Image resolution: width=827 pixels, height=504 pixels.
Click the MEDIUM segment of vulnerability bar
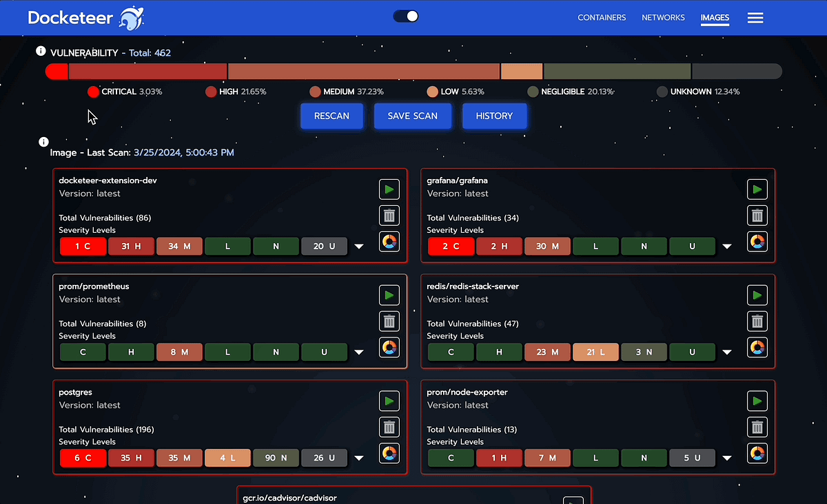(364, 72)
